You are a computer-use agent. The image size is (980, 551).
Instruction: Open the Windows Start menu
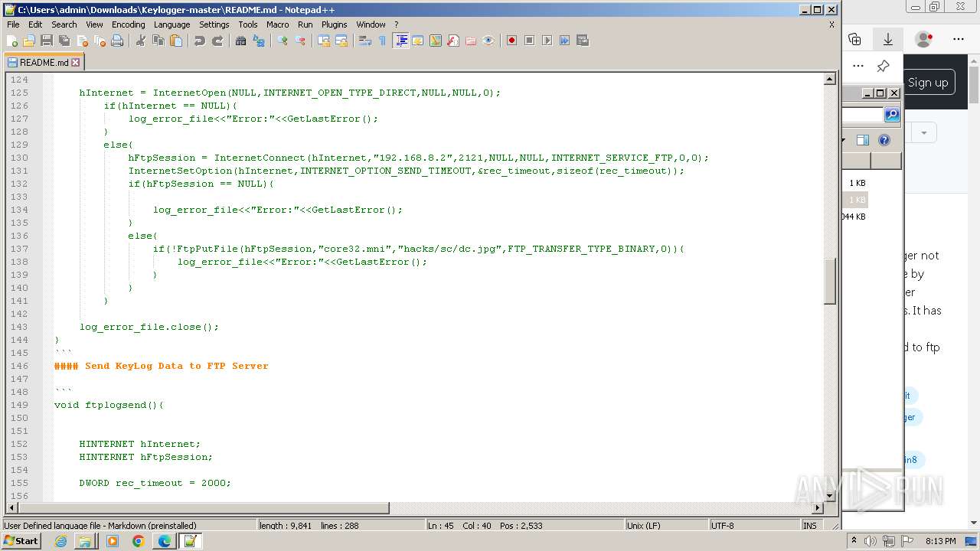pos(21,541)
